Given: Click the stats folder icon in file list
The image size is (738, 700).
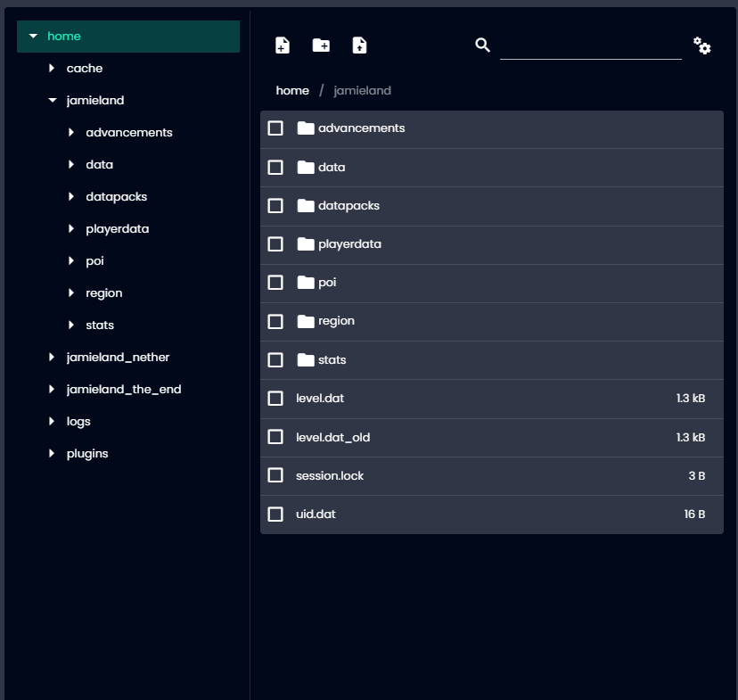Looking at the screenshot, I should click(306, 360).
